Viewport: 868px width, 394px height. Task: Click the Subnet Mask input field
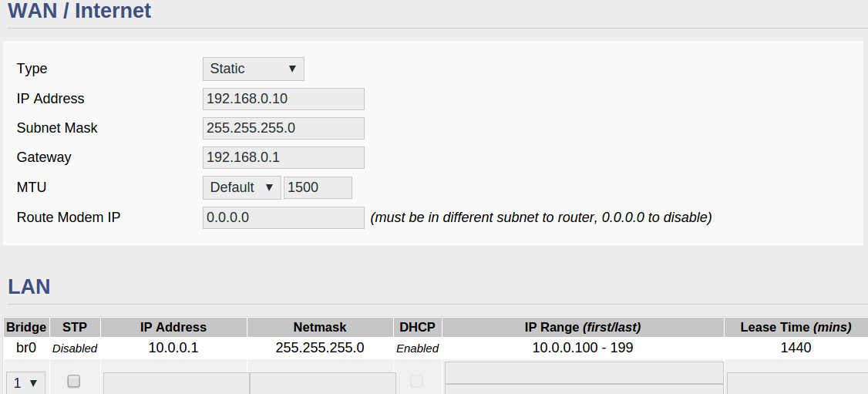click(283, 128)
